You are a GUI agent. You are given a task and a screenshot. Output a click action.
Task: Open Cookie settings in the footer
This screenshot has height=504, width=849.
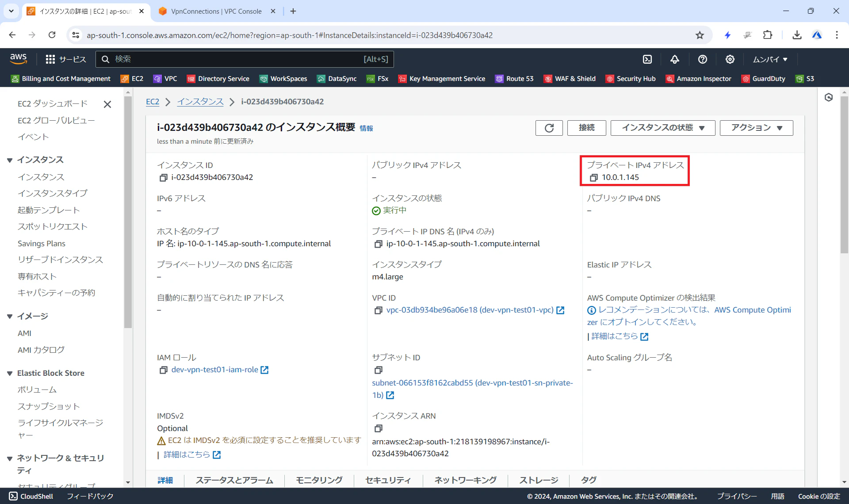[x=819, y=496]
